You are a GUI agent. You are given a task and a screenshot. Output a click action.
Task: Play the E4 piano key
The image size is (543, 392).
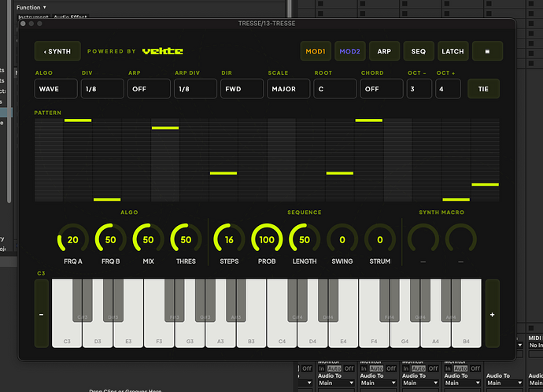(343, 335)
